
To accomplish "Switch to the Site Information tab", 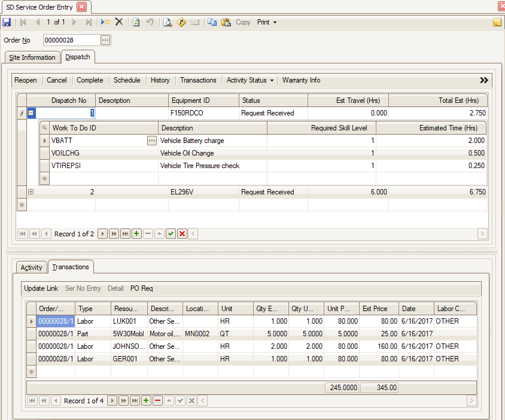I will (32, 57).
